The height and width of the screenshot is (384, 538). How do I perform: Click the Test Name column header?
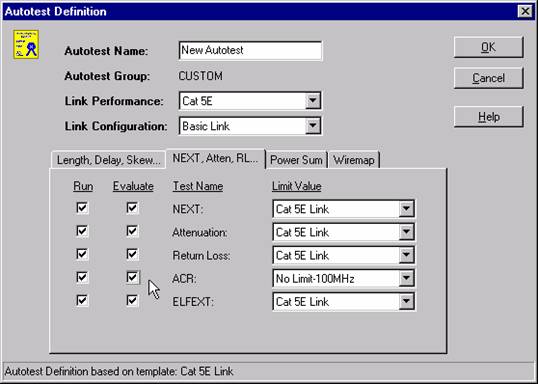click(x=198, y=186)
